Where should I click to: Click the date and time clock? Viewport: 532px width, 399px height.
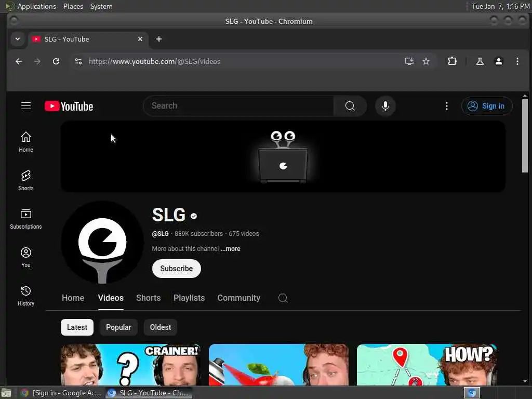pos(500,6)
